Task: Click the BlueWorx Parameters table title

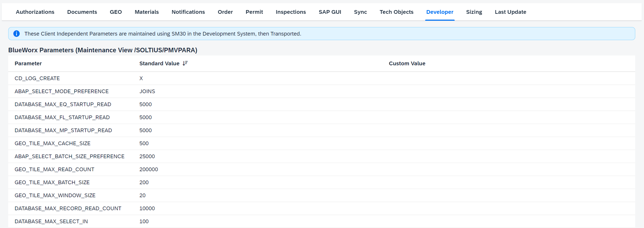Action: pos(103,50)
